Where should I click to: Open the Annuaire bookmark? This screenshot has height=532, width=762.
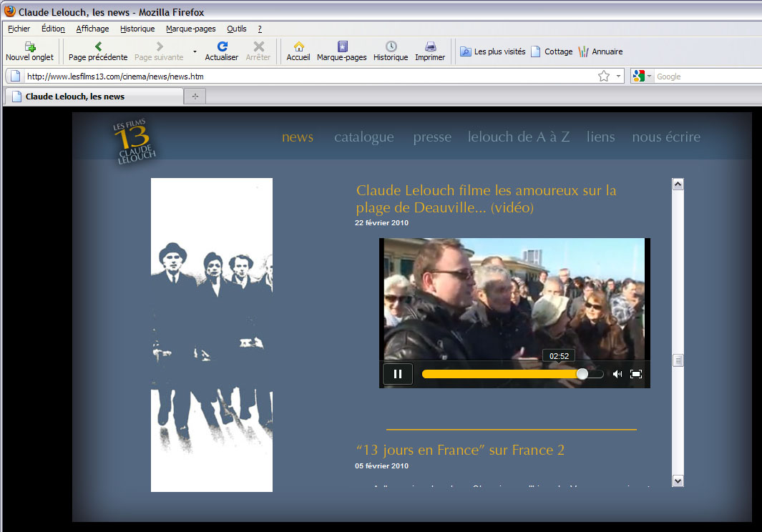click(601, 51)
